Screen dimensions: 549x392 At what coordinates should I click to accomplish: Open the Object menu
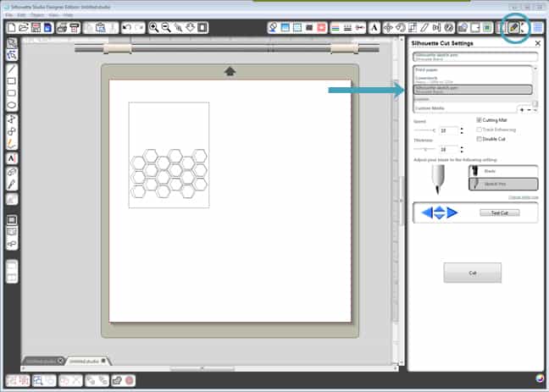click(x=37, y=14)
